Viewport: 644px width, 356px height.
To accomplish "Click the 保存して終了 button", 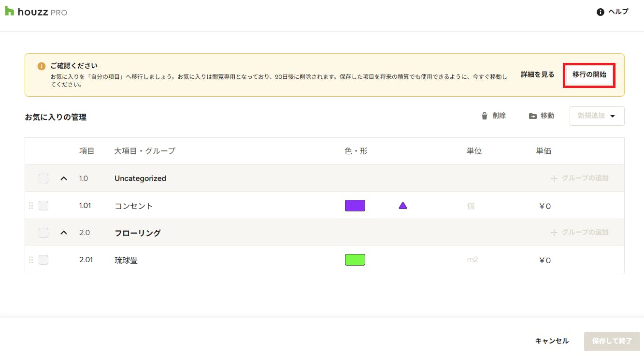I will [x=612, y=341].
